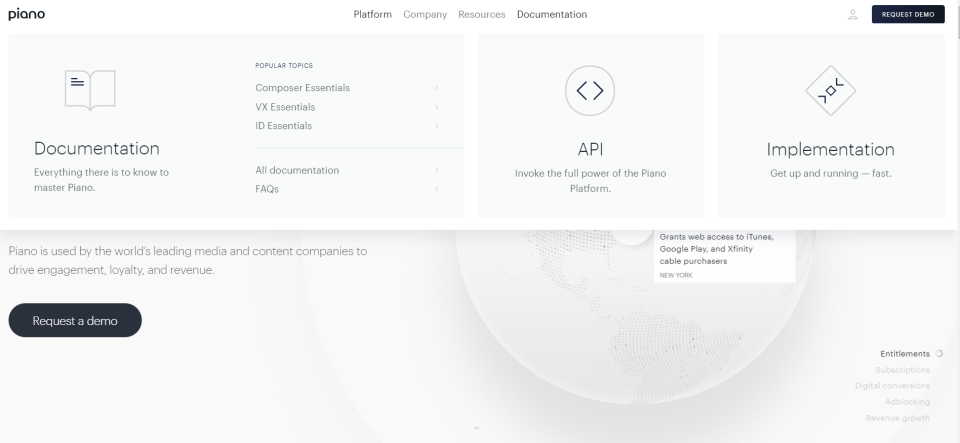The height and width of the screenshot is (443, 960).
Task: Open VX Essentials topic
Action: click(285, 107)
